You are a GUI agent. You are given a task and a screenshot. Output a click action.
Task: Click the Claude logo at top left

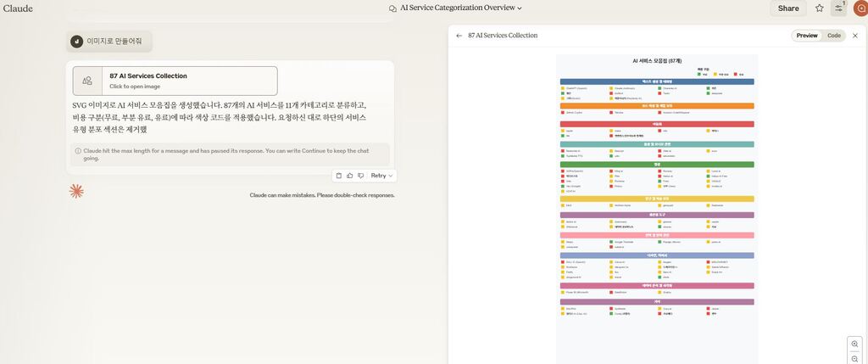[x=18, y=8]
